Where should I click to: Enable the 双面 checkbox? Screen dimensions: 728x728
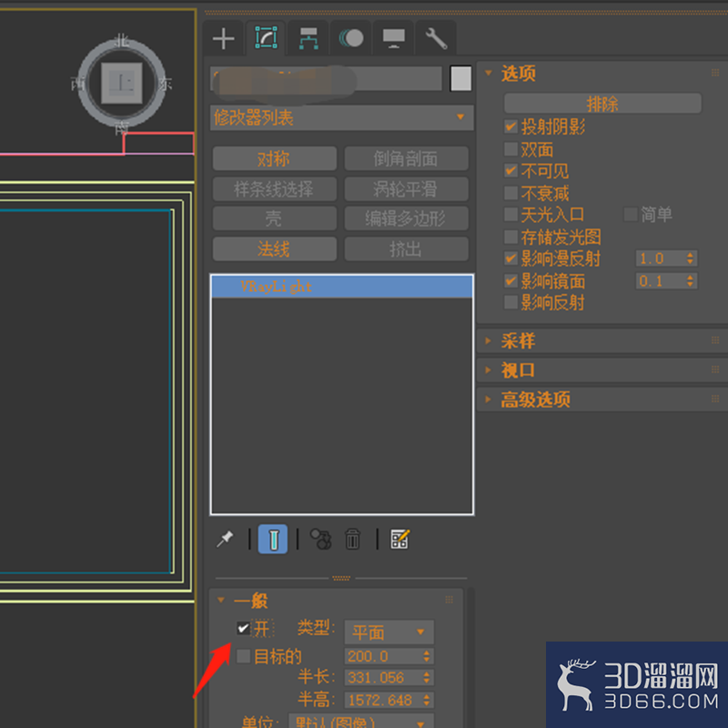click(x=511, y=149)
